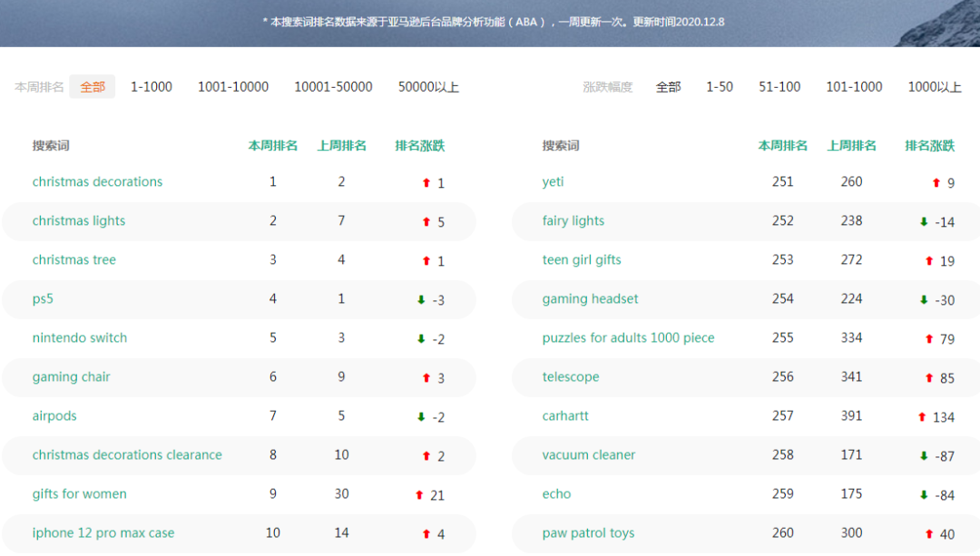
Task: Click left table's 排名涨跌 column header
Action: pyautogui.click(x=419, y=146)
